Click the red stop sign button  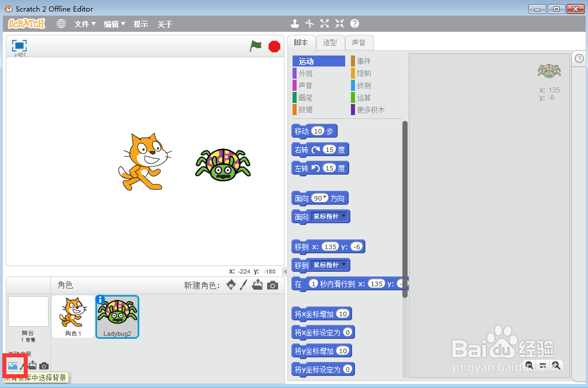274,46
